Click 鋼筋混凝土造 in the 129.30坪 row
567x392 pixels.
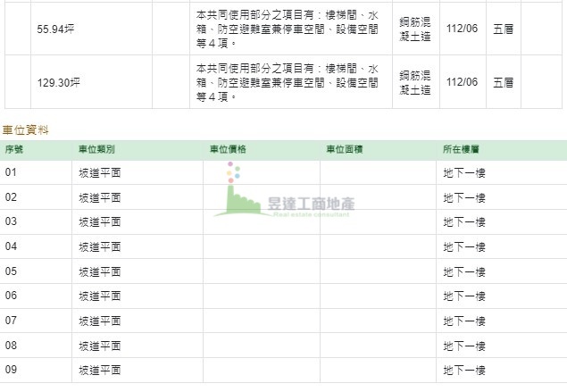point(415,82)
